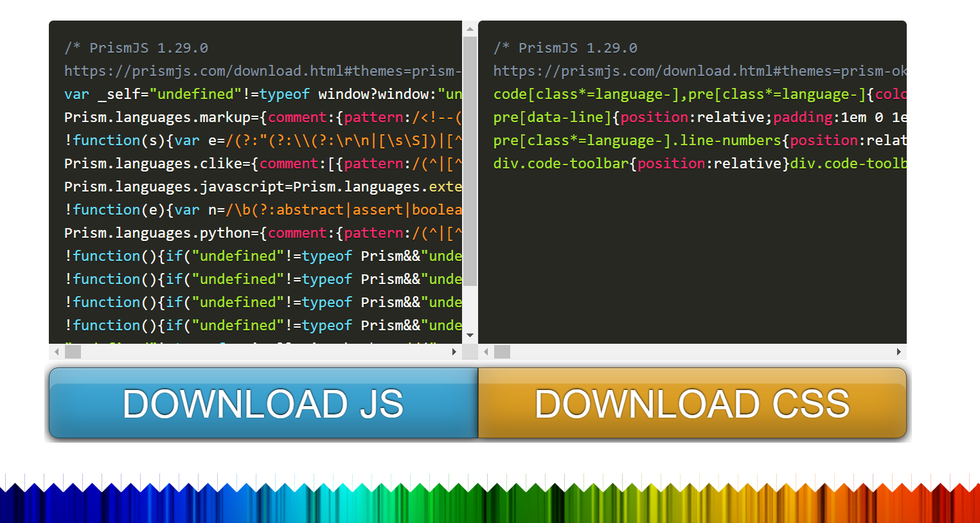Click the Prism.languages.clike code line
Viewport: 980px width, 523px height.
[x=263, y=163]
